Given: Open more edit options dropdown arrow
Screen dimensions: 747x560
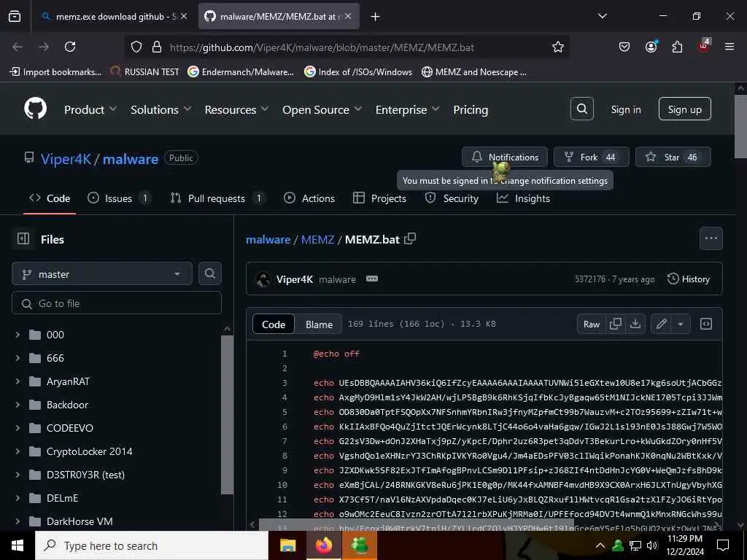Looking at the screenshot, I should click(x=681, y=324).
